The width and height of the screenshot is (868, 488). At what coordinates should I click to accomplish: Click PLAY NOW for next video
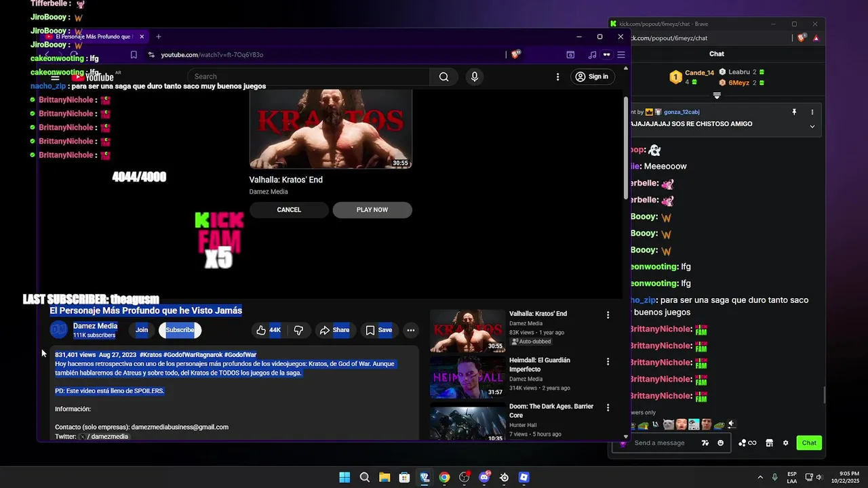pos(372,210)
